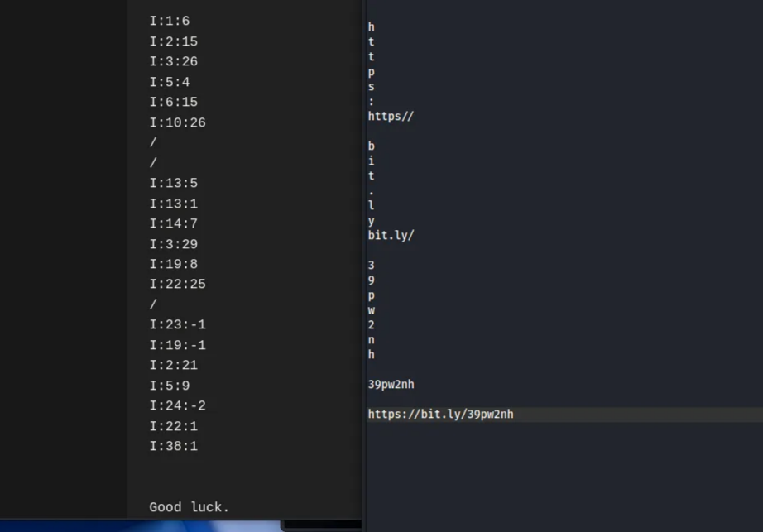Click the "Good luck." text

coord(189,507)
